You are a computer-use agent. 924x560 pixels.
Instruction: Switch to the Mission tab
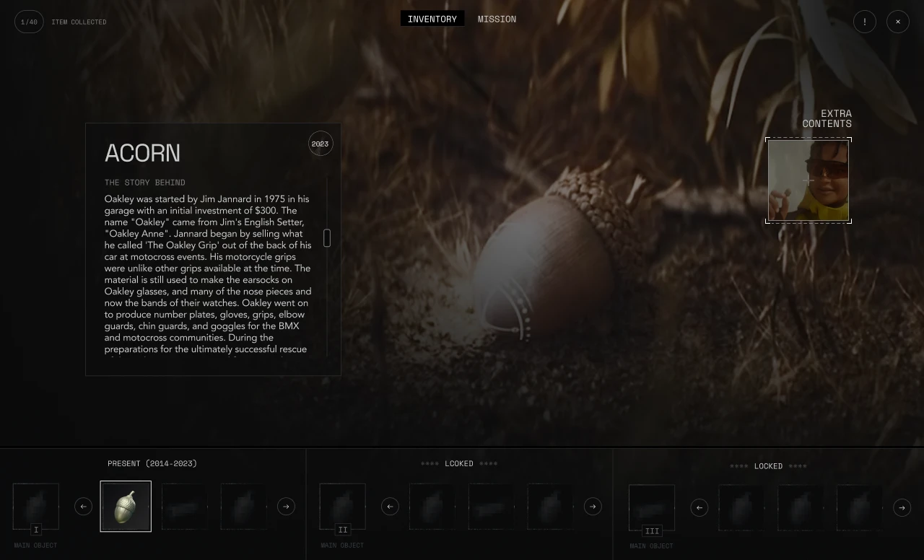tap(497, 19)
